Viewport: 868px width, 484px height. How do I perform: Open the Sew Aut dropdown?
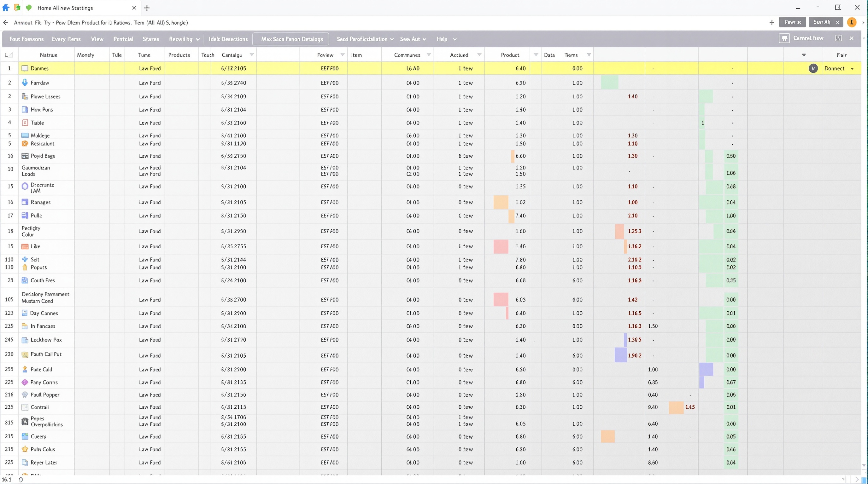click(413, 39)
